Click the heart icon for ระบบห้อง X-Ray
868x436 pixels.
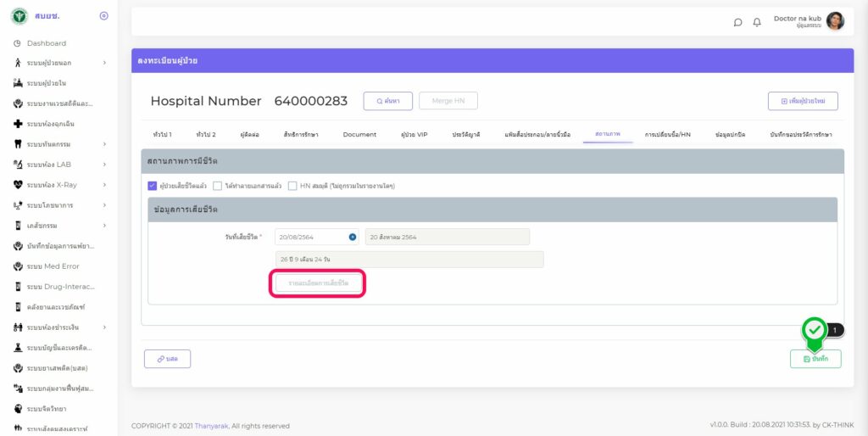(18, 185)
